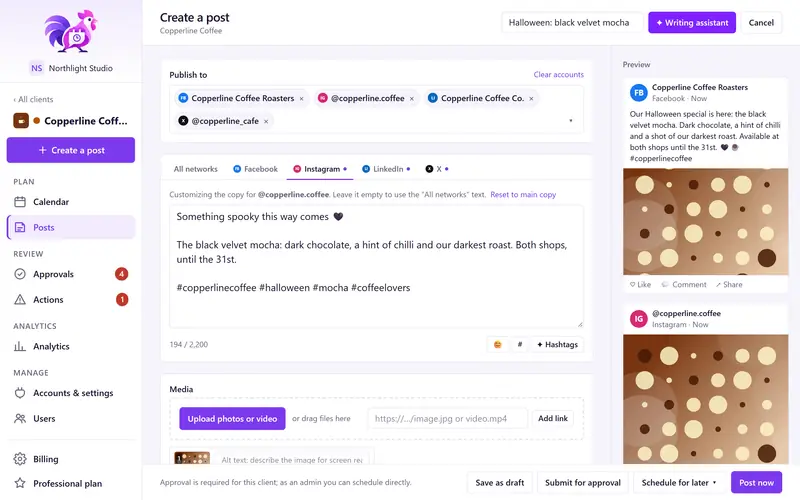Open Billing in the sidebar
800x500 pixels.
(71, 459)
